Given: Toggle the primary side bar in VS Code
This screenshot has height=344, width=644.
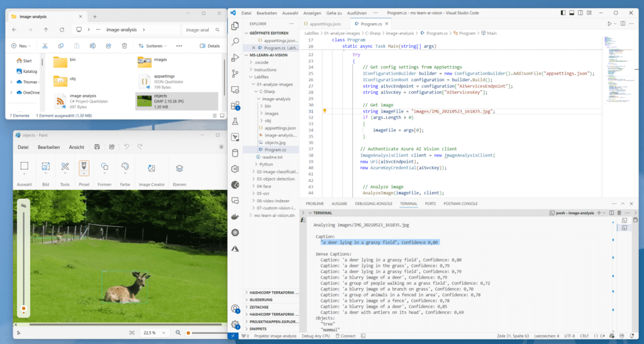Looking at the screenshot, I should tap(563, 13).
